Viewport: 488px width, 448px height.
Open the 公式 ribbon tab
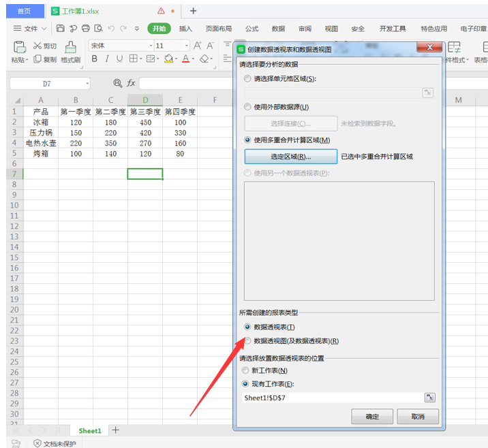(x=251, y=29)
